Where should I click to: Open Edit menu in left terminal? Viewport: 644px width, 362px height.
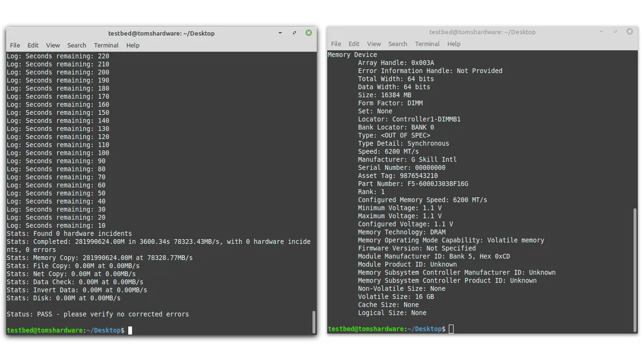(33, 46)
